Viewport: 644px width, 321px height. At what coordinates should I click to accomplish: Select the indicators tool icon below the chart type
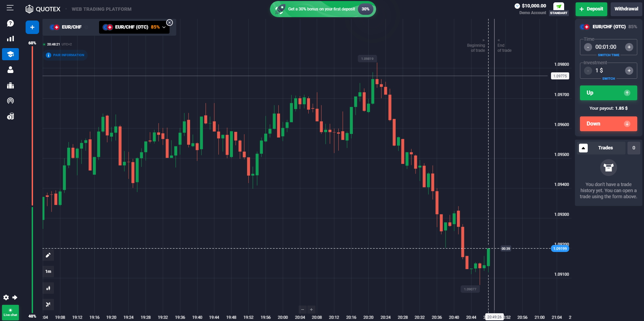coord(48,305)
